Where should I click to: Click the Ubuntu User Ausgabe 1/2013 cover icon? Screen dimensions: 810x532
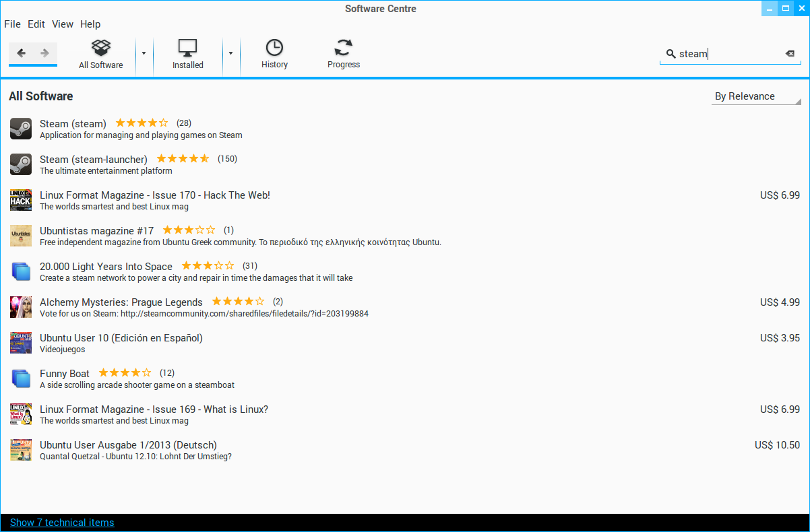[x=21, y=450]
